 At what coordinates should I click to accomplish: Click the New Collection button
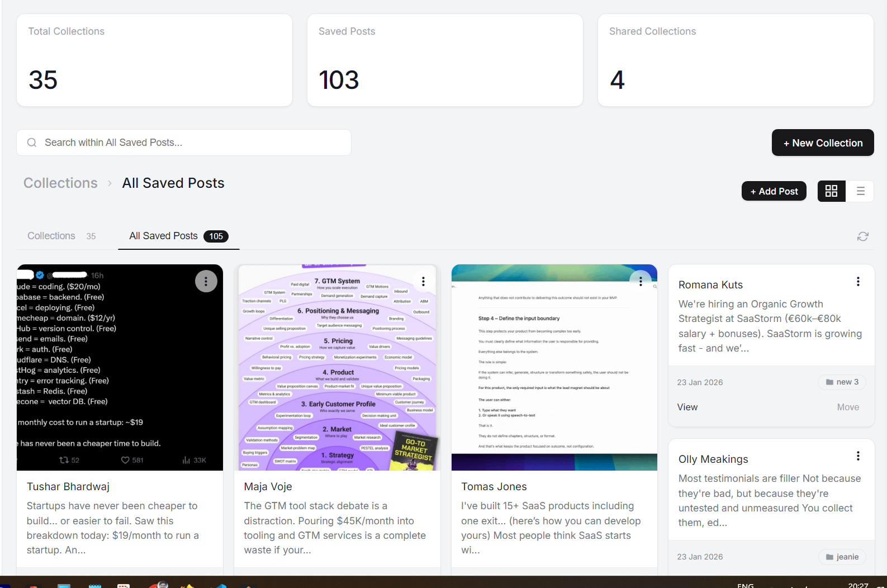tap(822, 143)
